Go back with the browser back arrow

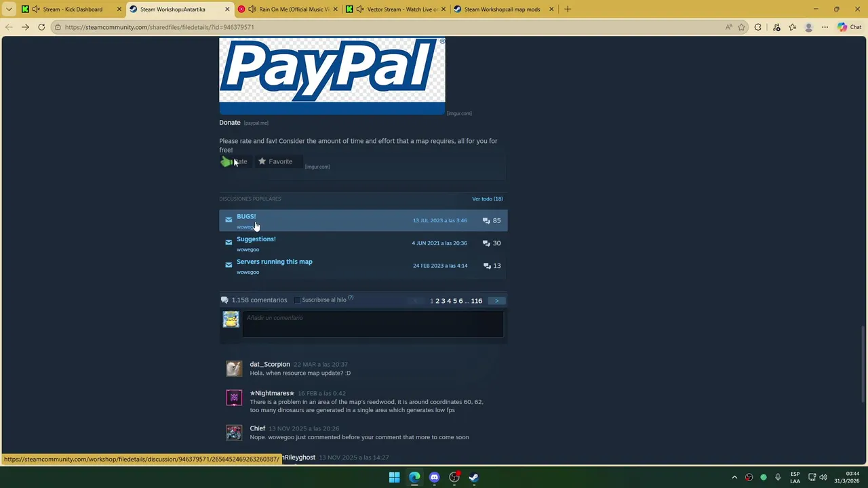tap(8, 27)
